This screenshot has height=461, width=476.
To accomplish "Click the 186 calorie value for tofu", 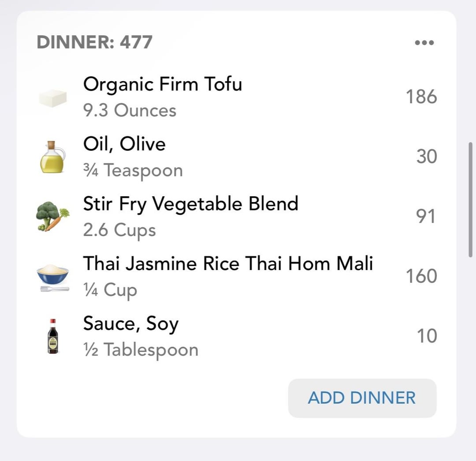I will tap(421, 97).
